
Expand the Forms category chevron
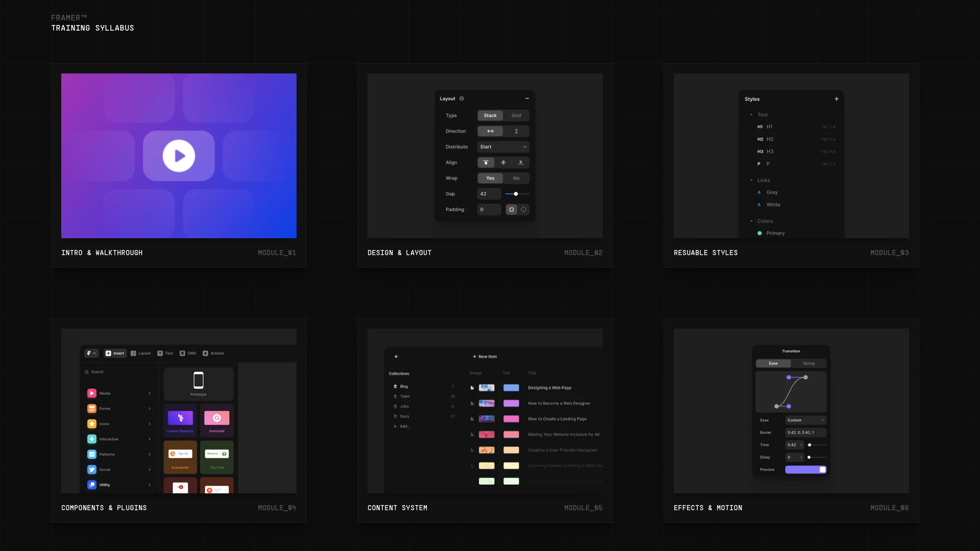pos(150,409)
